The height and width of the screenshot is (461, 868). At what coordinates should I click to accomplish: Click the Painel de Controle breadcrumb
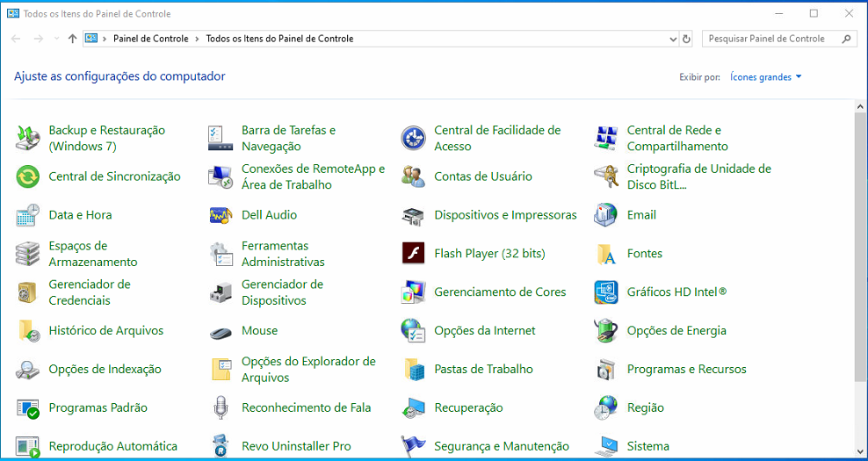point(150,39)
